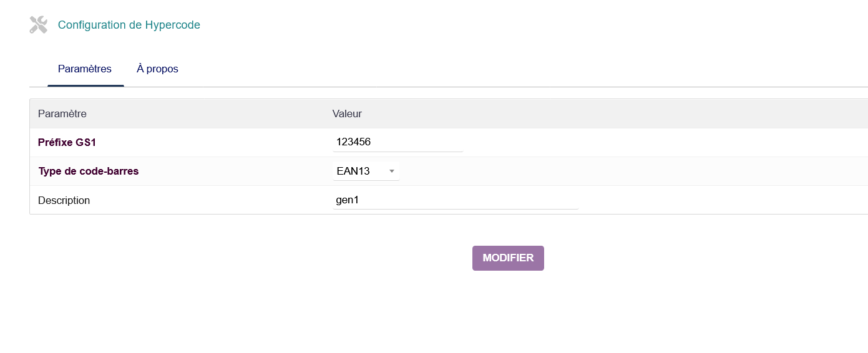Click the Valeur column header
Viewport: 868px width, 353px height.
tap(347, 114)
